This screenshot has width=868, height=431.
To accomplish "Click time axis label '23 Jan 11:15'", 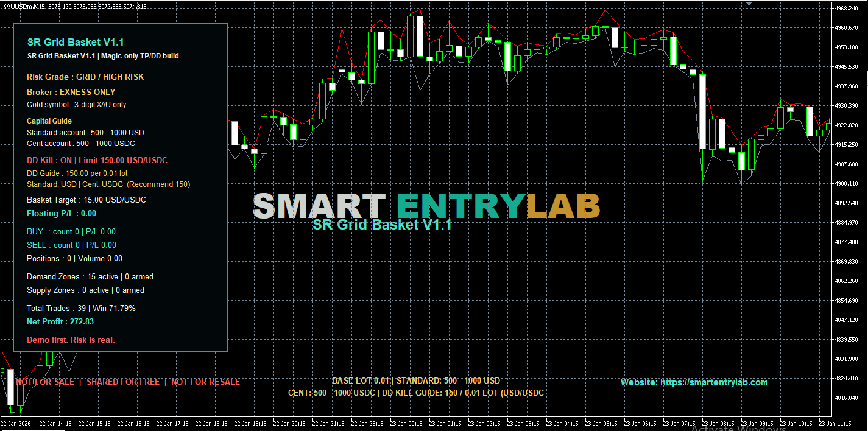I will 835,423.
